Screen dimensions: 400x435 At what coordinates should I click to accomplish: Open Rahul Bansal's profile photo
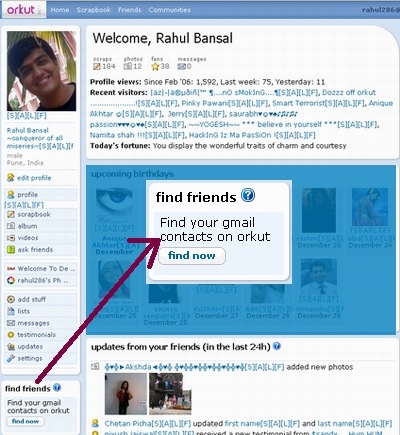coord(41,71)
